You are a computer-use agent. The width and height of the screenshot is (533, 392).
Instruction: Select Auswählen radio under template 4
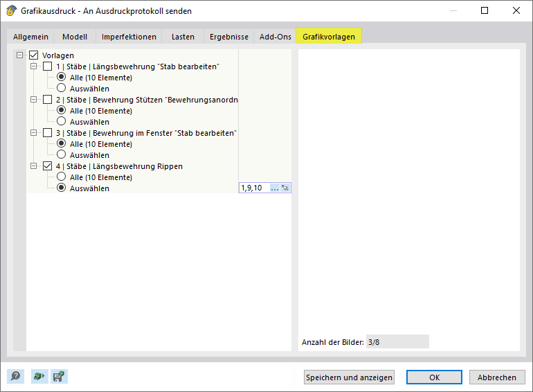pyautogui.click(x=61, y=188)
